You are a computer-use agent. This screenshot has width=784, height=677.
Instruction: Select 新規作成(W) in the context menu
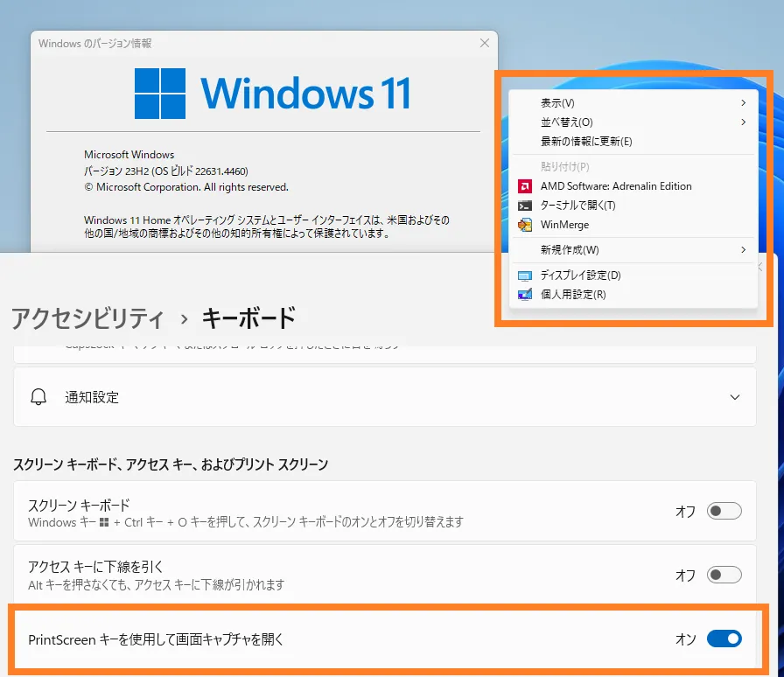(x=633, y=250)
